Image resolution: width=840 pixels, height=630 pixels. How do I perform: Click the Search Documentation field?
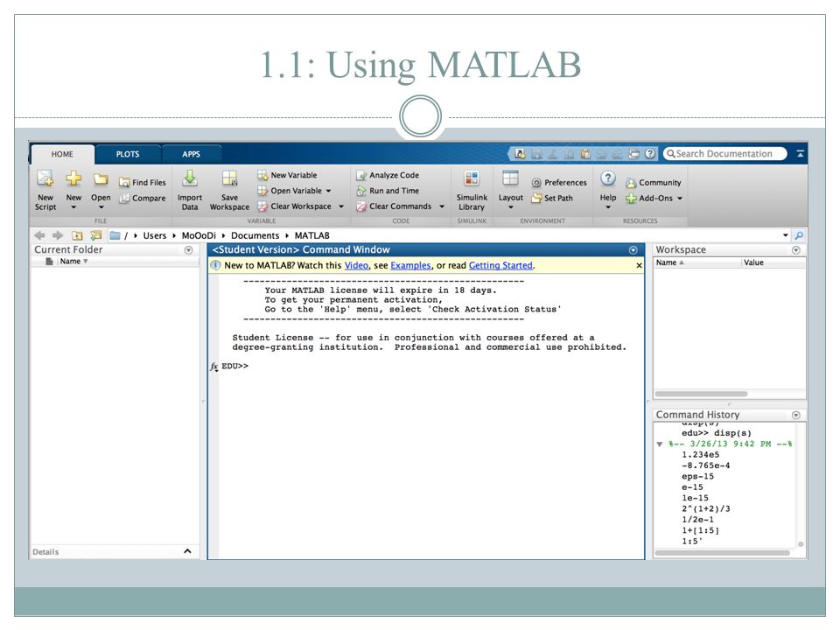click(724, 154)
